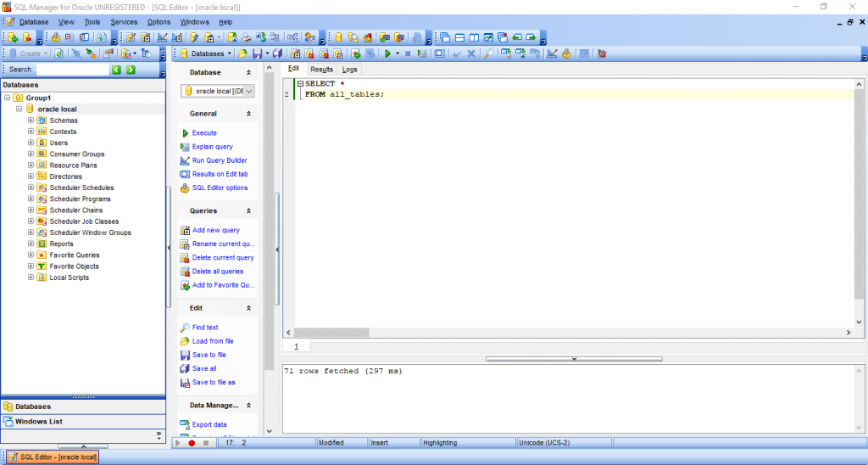The width and height of the screenshot is (868, 465).
Task: Switch to the Results tab
Action: tap(321, 69)
